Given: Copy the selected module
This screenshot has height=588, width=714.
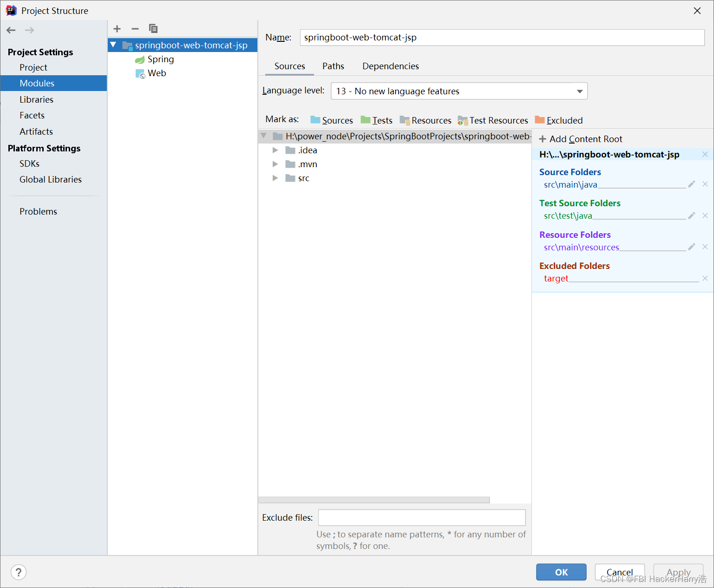Looking at the screenshot, I should pos(153,29).
